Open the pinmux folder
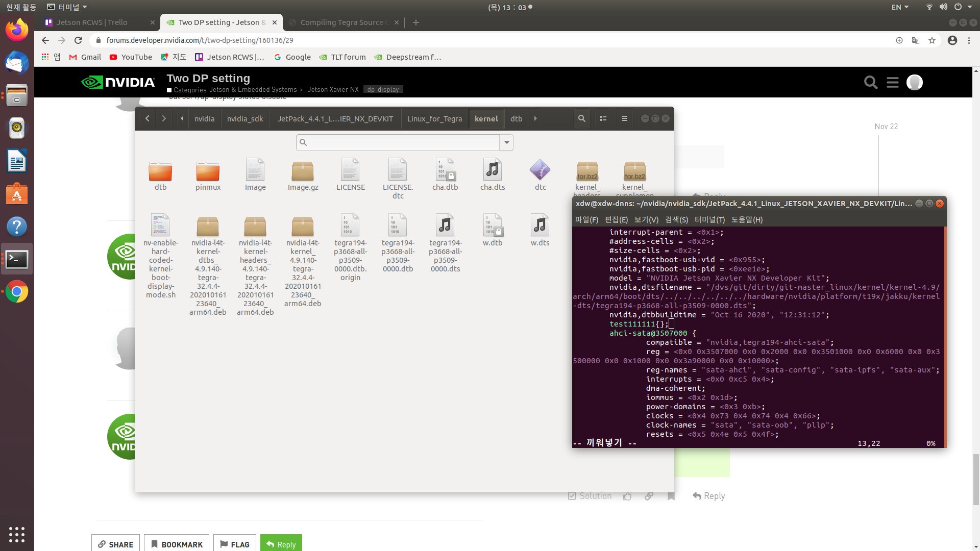980x551 pixels. pos(208,176)
